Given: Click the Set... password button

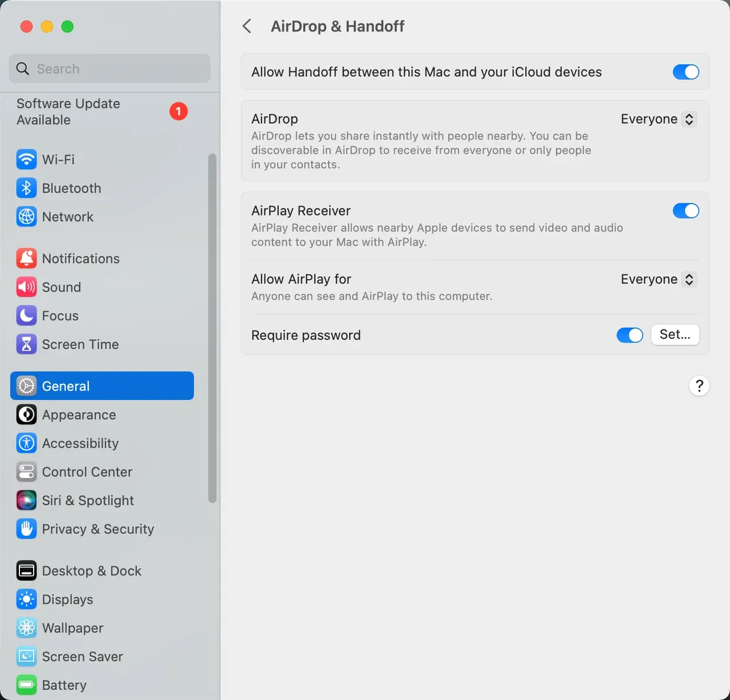Looking at the screenshot, I should (x=675, y=335).
